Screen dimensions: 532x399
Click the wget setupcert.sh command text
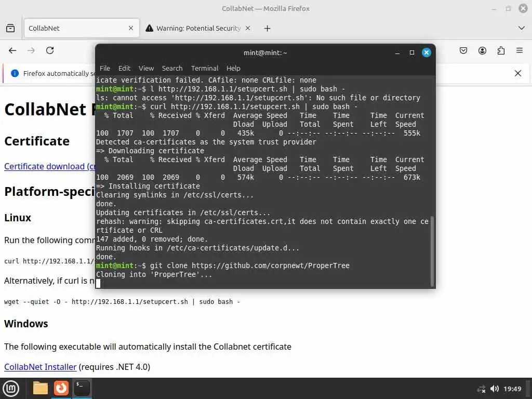coord(122,302)
